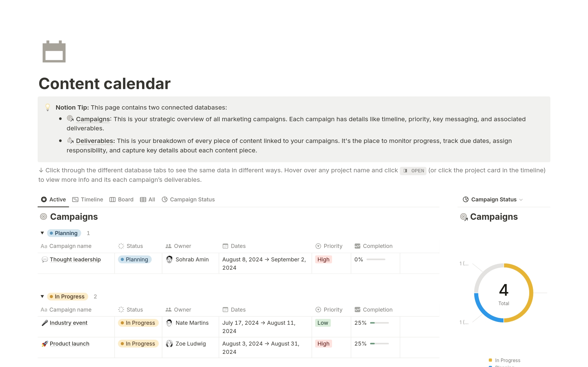
Task: Click the calendar page icon above the title
Action: coord(54,51)
